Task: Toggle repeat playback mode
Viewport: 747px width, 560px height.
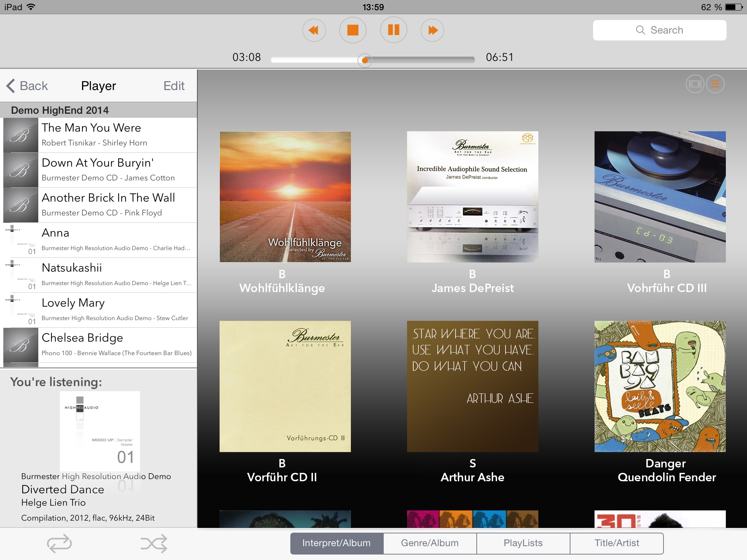Action: coord(59,544)
